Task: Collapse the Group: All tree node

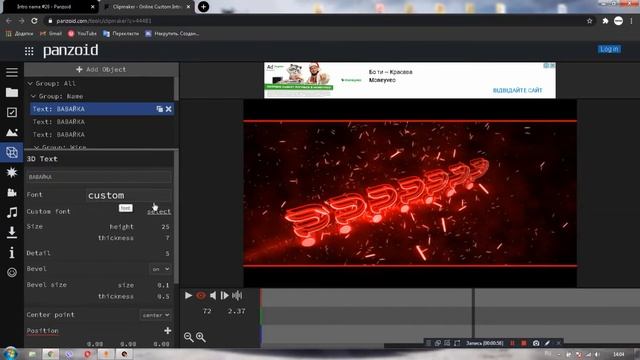Action: point(30,83)
